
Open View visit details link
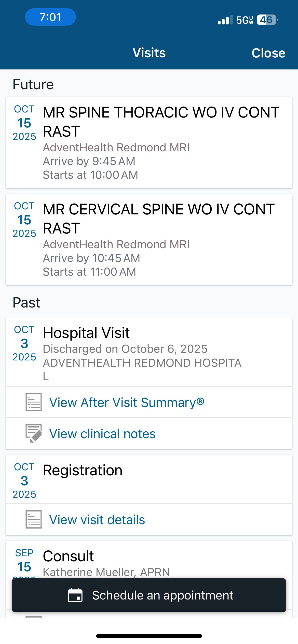click(97, 520)
